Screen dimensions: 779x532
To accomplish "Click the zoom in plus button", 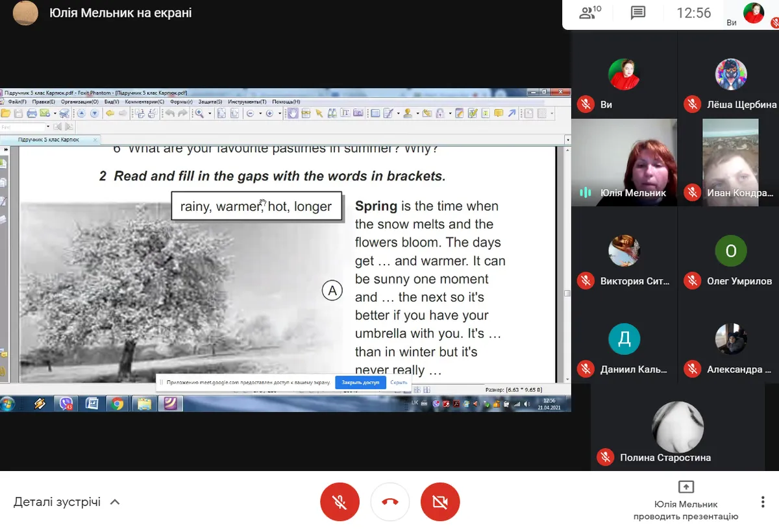I will (270, 114).
